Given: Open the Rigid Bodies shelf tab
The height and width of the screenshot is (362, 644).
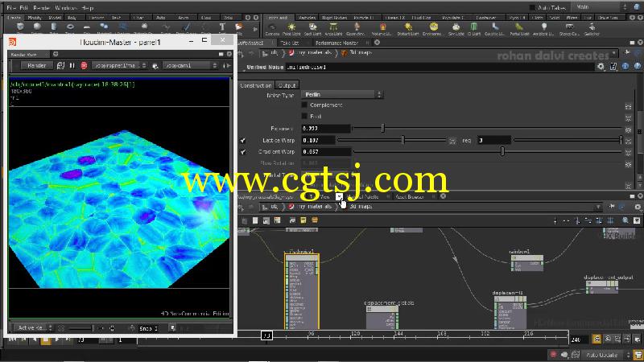Looking at the screenshot, I should coord(334,18).
